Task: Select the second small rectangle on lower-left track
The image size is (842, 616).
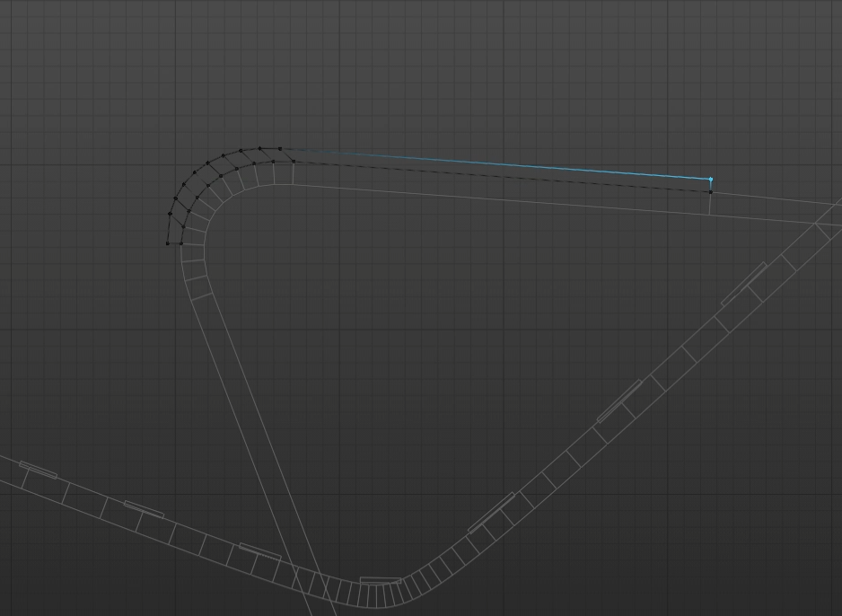Action: [x=144, y=509]
